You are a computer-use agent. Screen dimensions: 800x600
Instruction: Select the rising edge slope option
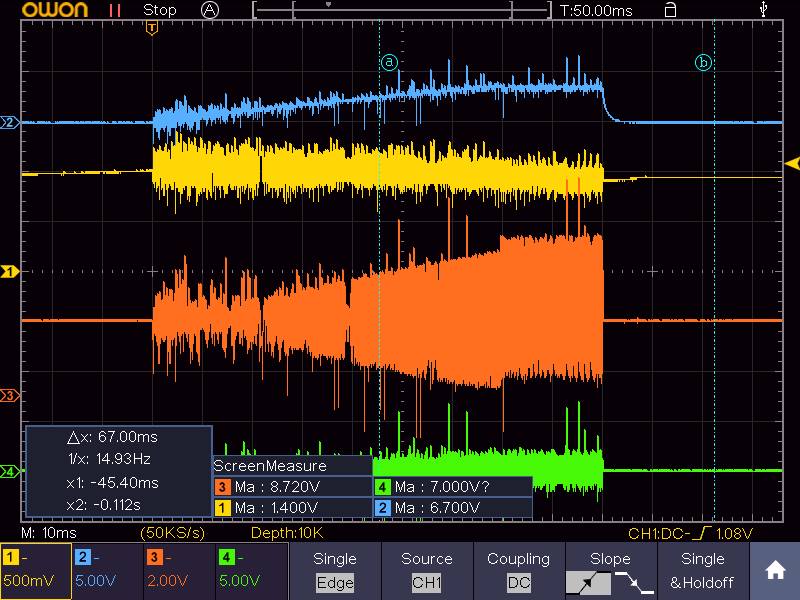pos(588,583)
